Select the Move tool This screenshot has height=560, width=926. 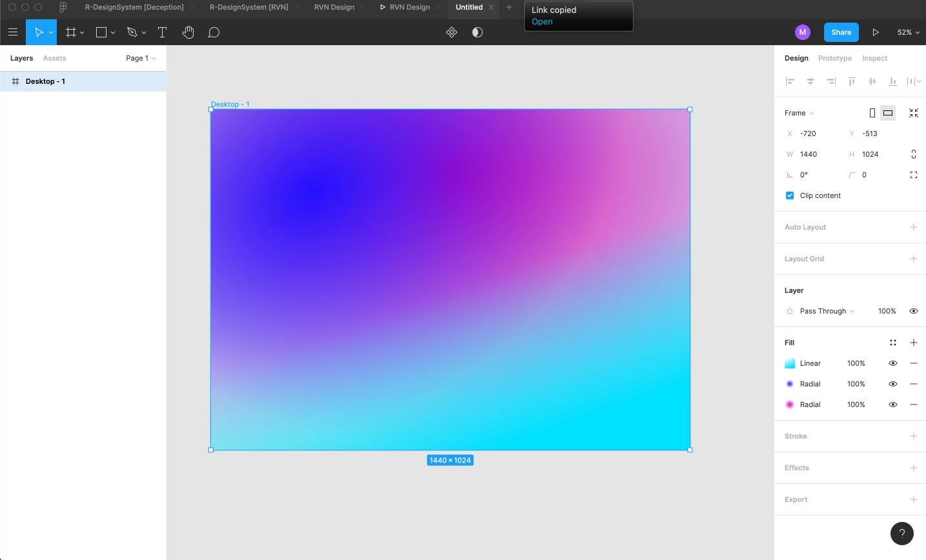39,32
